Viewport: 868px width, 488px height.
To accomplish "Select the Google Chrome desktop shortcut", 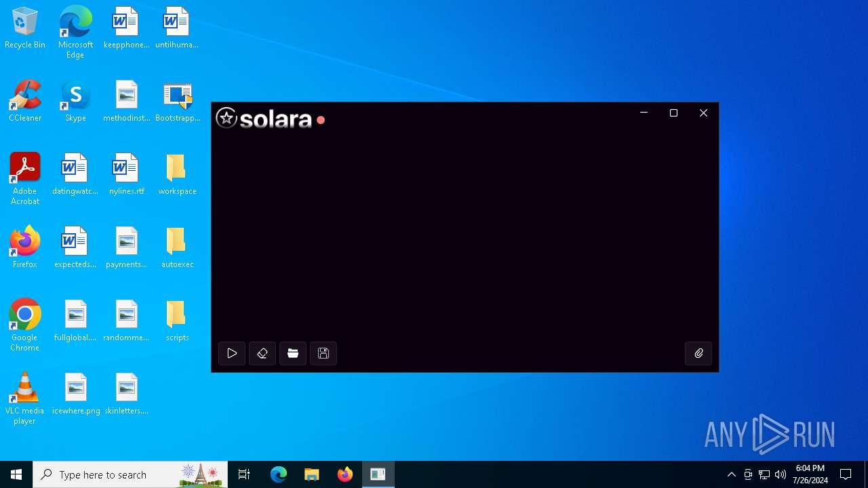I will coord(25,325).
